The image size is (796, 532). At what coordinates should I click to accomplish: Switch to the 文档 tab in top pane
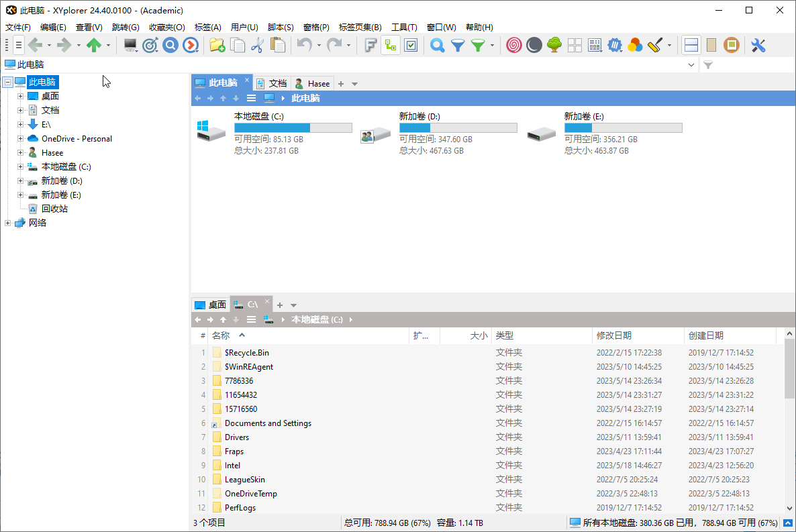(x=272, y=83)
